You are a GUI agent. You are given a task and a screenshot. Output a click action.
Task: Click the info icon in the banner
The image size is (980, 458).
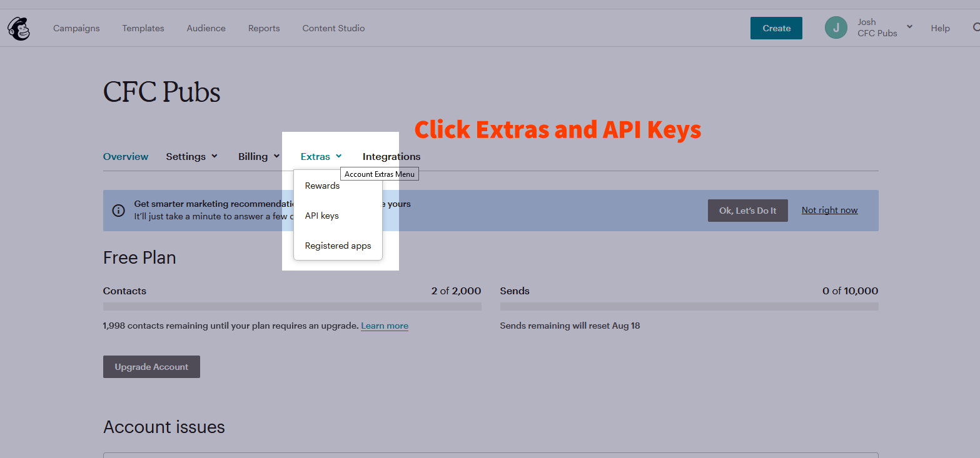point(118,211)
